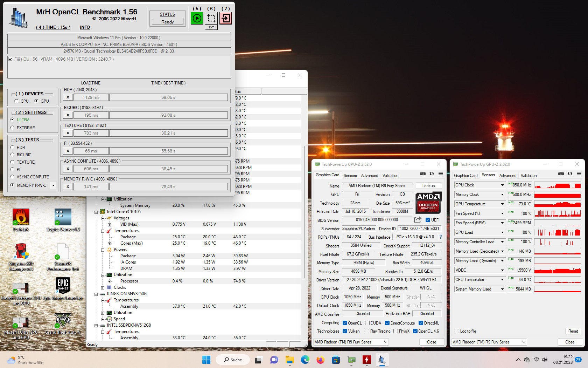Image resolution: width=588 pixels, height=368 pixels.
Task: Click the red exit icon in MrH Benchmark
Action: (x=226, y=18)
